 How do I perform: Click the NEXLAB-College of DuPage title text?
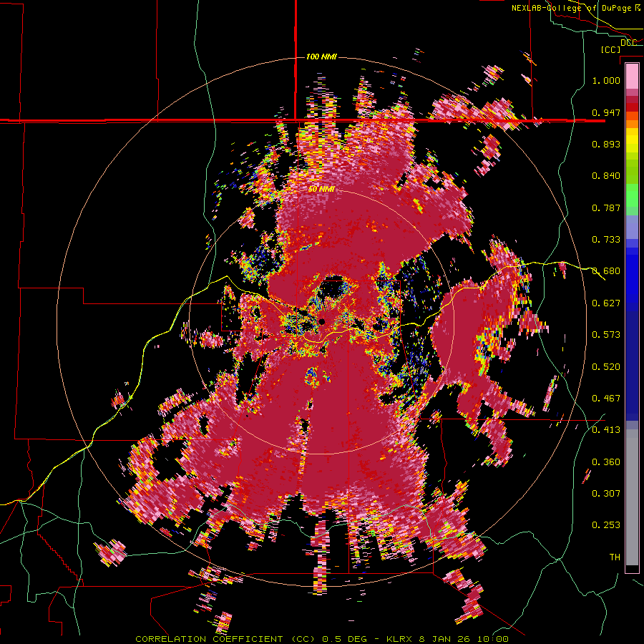(x=576, y=8)
